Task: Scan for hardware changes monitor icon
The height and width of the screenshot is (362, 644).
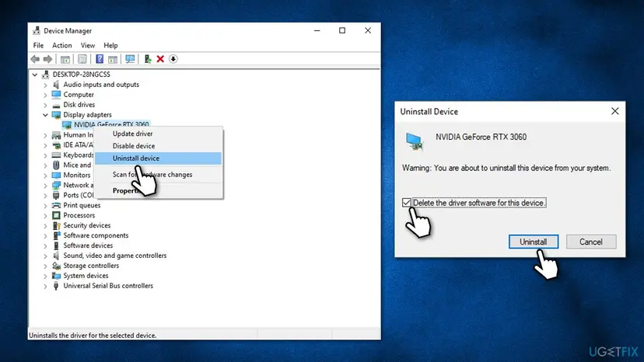Action: 130,59
